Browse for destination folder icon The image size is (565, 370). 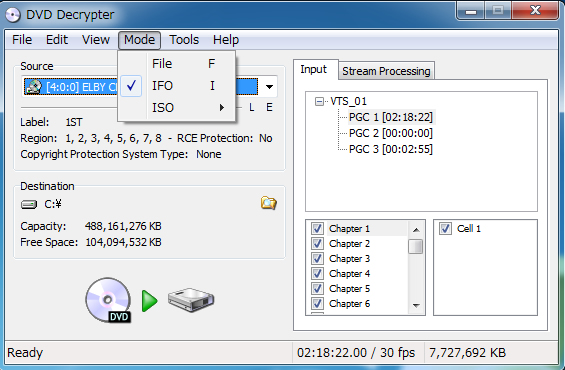(268, 203)
